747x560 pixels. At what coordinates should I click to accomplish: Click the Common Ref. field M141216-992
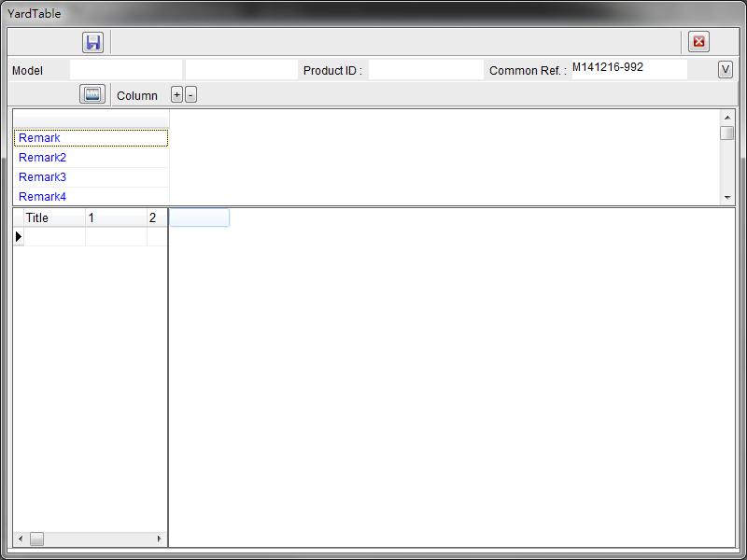point(629,69)
